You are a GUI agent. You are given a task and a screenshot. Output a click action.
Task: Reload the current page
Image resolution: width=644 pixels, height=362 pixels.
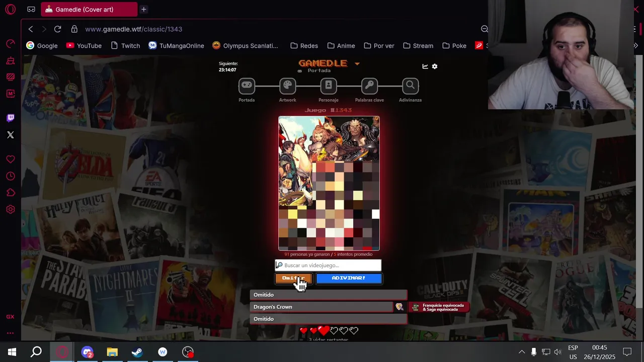click(x=57, y=29)
